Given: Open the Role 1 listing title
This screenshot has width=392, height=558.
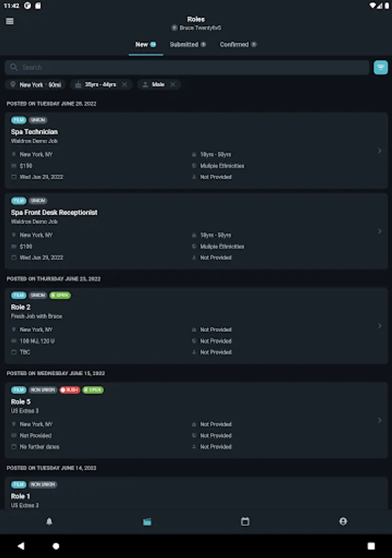Looking at the screenshot, I should pyautogui.click(x=20, y=497).
